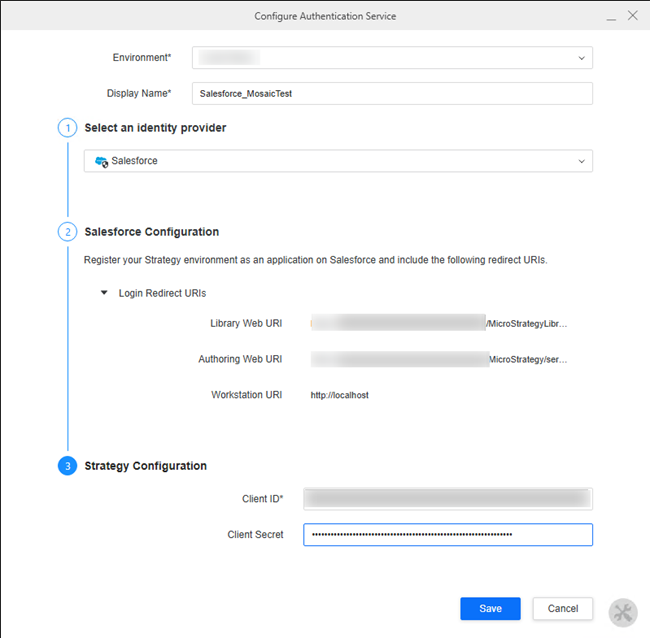Click the Authoring Web URI value
650x638 pixels.
[x=440, y=359]
